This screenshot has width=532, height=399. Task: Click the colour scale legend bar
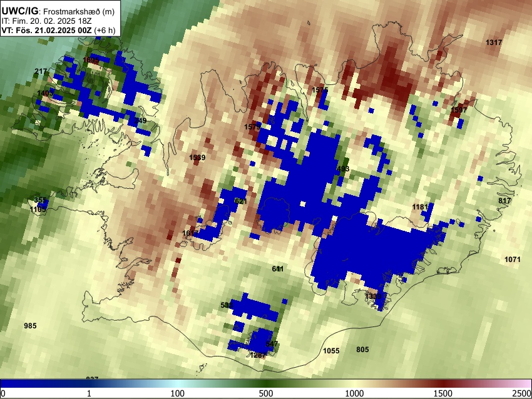click(266, 383)
